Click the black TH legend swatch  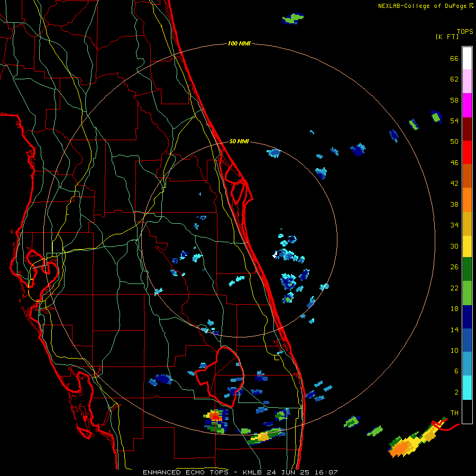(x=467, y=411)
